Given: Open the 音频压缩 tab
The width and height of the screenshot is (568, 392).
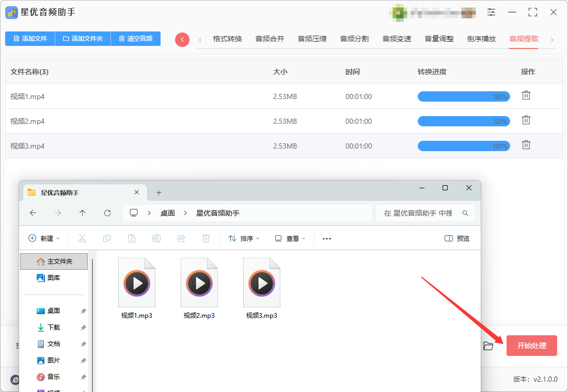Looking at the screenshot, I should (312, 39).
